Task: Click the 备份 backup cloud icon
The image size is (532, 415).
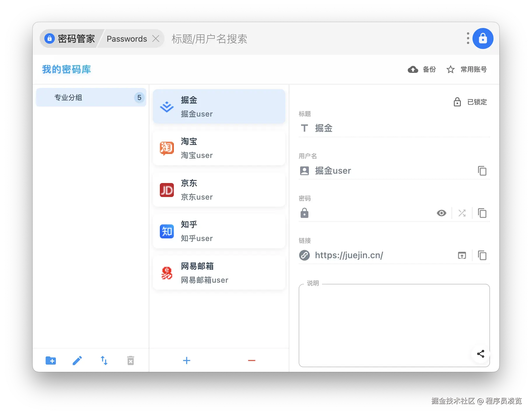Action: [413, 69]
